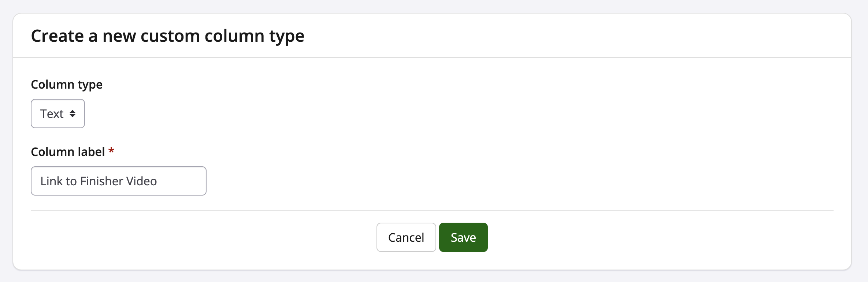Click the up-down arrows beside Text
Image resolution: width=868 pixels, height=282 pixels.
point(73,114)
